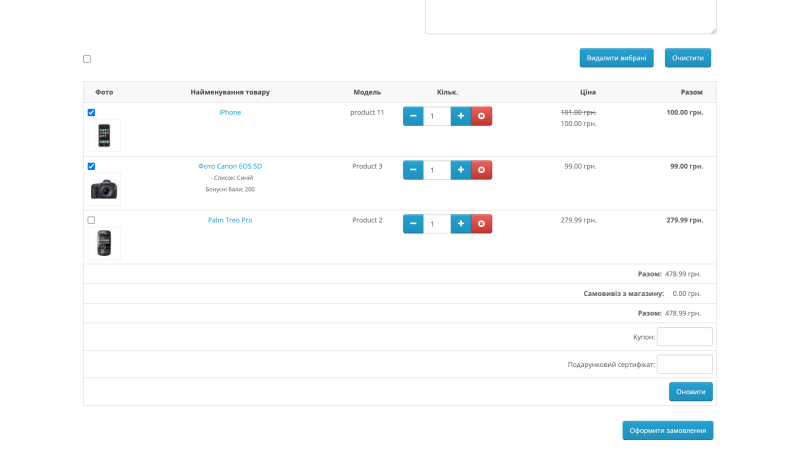Focus the Palm Treo Pro quantity field
This screenshot has width=800, height=450.
click(437, 224)
